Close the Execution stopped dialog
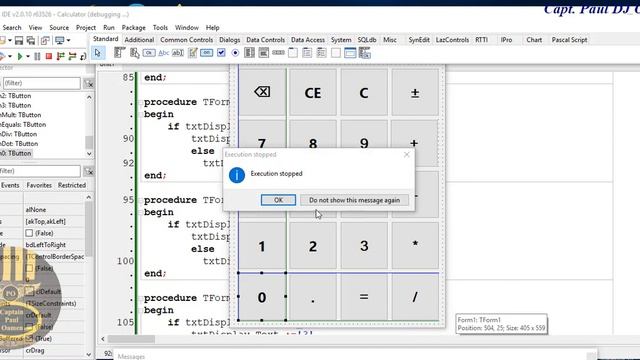Screen dimensions: 640x360 407,154
